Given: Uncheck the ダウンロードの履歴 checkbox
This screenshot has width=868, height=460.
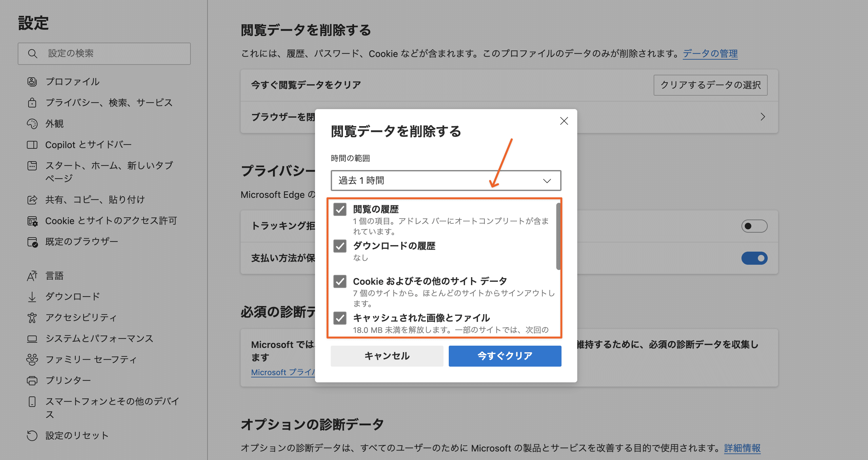Looking at the screenshot, I should click(x=340, y=246).
